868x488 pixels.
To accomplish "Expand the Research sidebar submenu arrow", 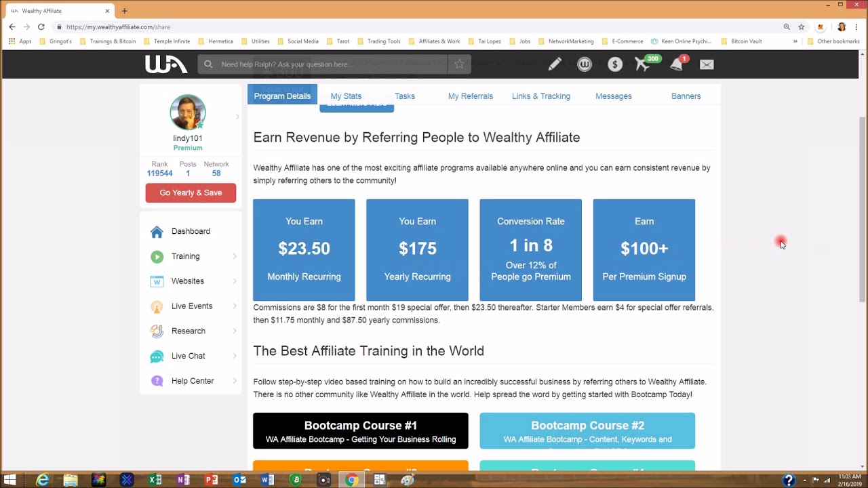I will point(235,331).
